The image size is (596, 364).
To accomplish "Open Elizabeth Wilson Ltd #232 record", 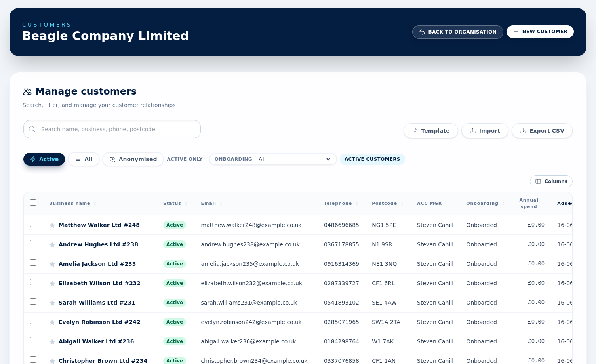I will [99, 283].
